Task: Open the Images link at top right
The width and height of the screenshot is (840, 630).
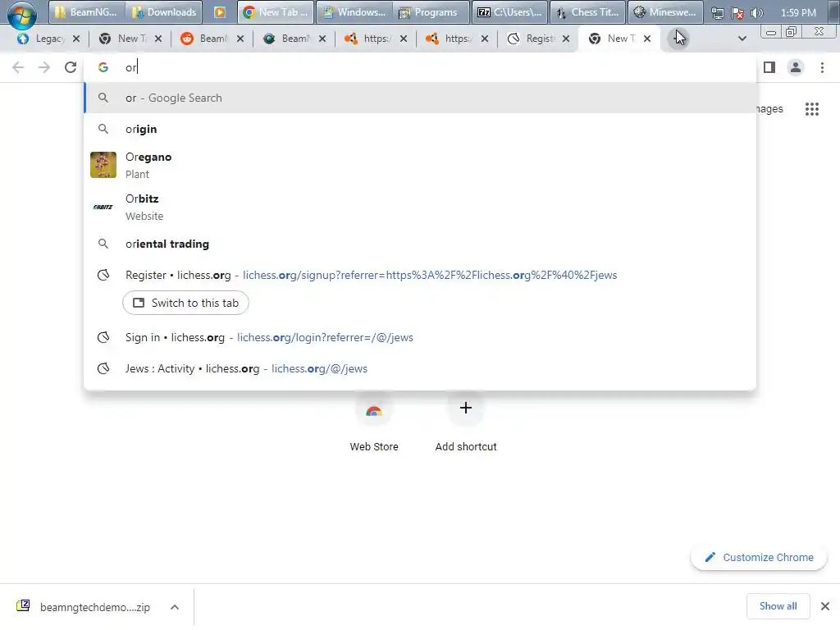Action: (769, 109)
